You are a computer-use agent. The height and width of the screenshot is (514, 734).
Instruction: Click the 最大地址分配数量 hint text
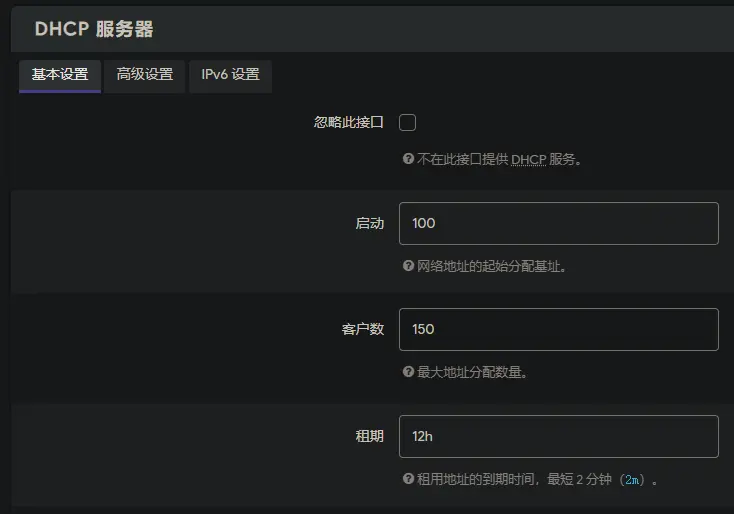pos(472,372)
